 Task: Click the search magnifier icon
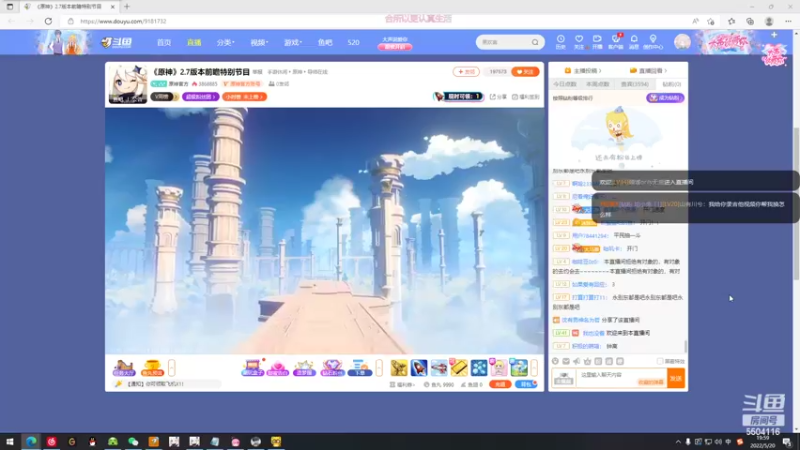pos(535,42)
